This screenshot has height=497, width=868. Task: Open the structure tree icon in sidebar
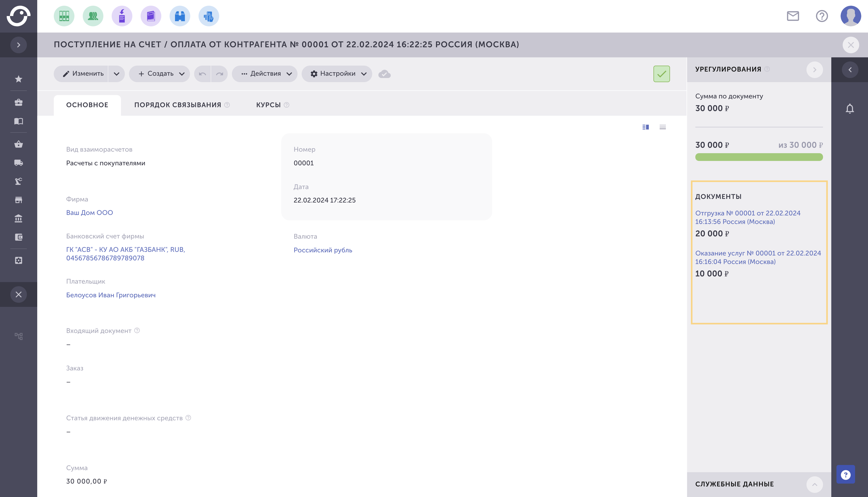click(x=18, y=336)
